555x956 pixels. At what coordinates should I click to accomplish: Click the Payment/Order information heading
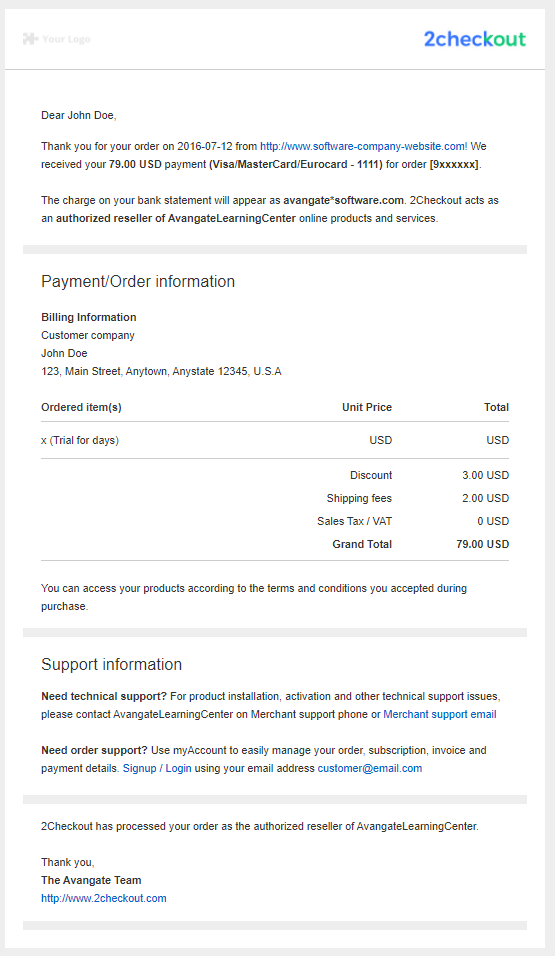tap(138, 281)
